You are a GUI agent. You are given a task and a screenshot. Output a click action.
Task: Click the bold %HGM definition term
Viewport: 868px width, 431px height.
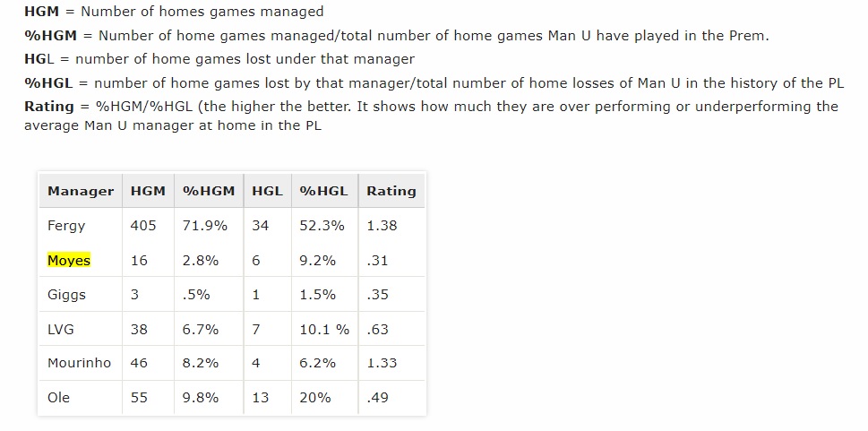(x=50, y=36)
